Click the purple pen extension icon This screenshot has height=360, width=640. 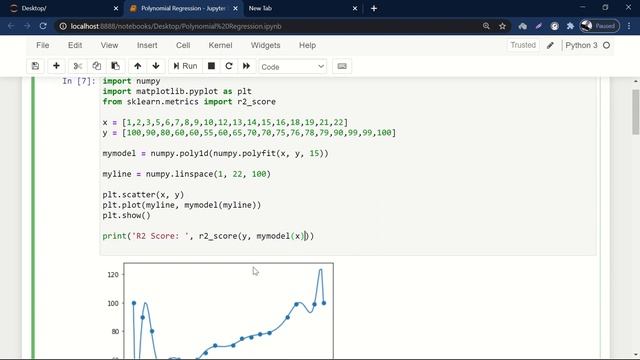[539, 26]
